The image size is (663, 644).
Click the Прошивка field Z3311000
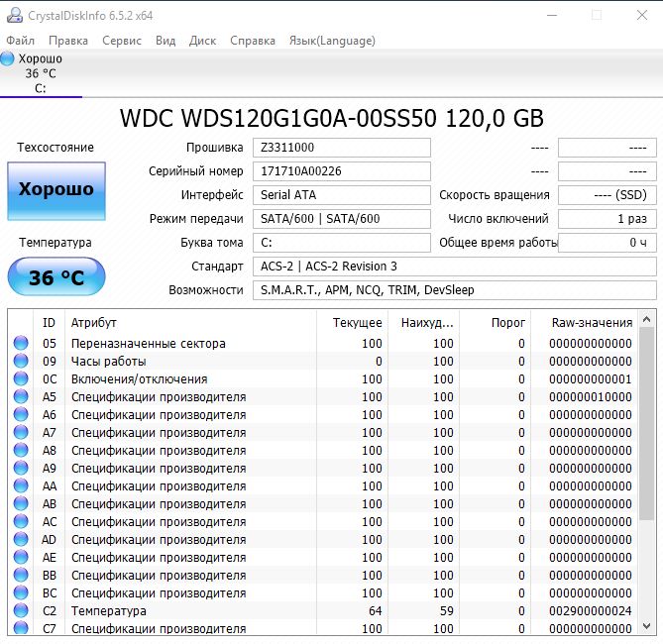pos(342,148)
